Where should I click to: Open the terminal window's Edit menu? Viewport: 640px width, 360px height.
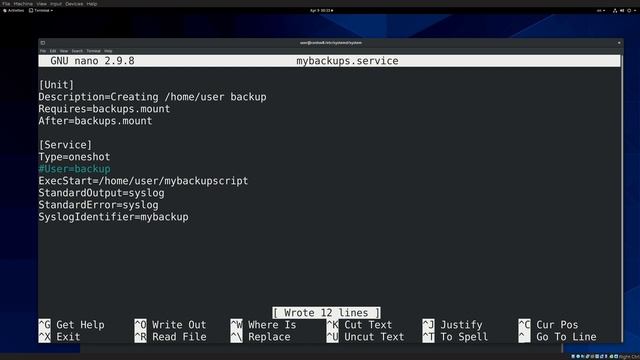pos(53,51)
